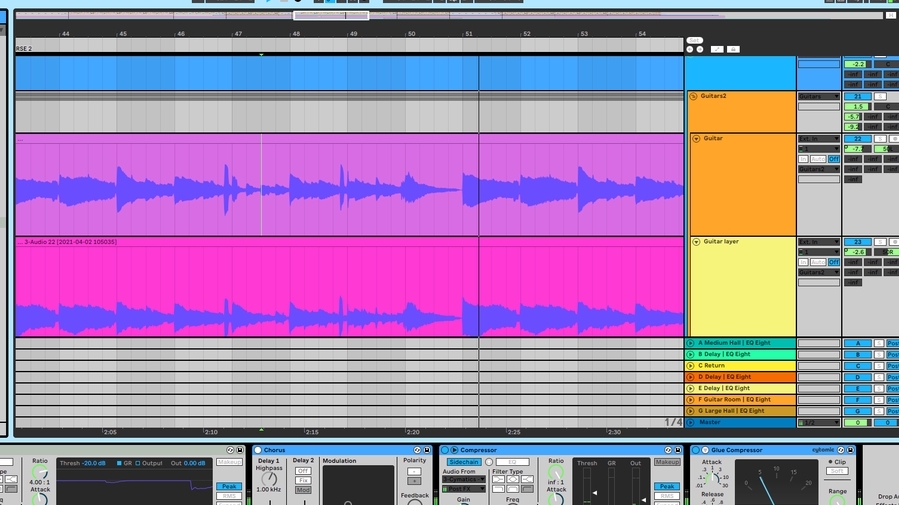Unfold the A Medium Hall return track
The height and width of the screenshot is (505, 899).
[x=690, y=343]
